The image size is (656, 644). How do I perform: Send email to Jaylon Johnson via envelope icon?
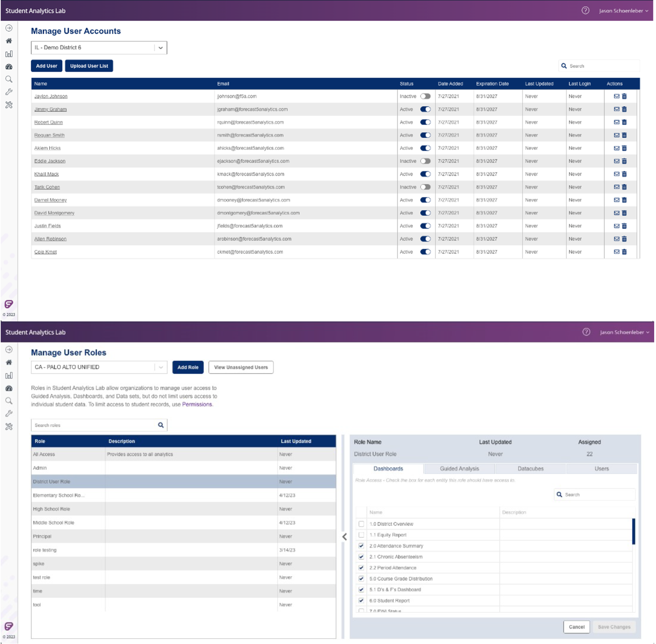click(616, 96)
